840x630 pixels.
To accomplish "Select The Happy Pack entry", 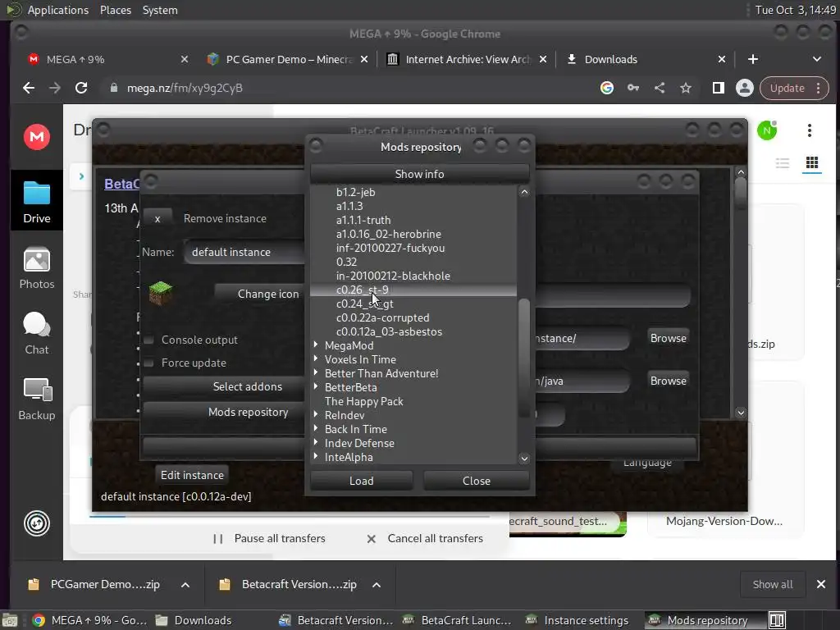I will pyautogui.click(x=363, y=401).
